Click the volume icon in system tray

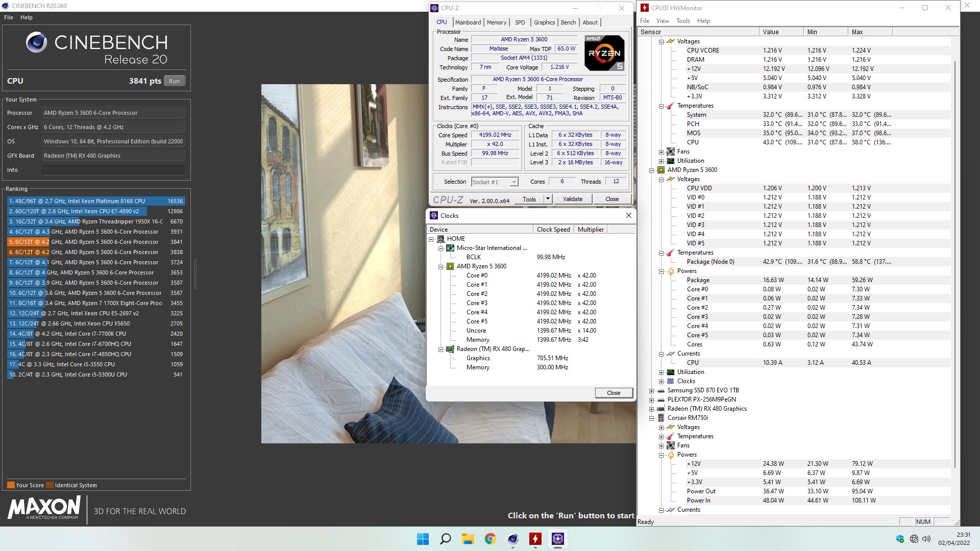[x=926, y=539]
